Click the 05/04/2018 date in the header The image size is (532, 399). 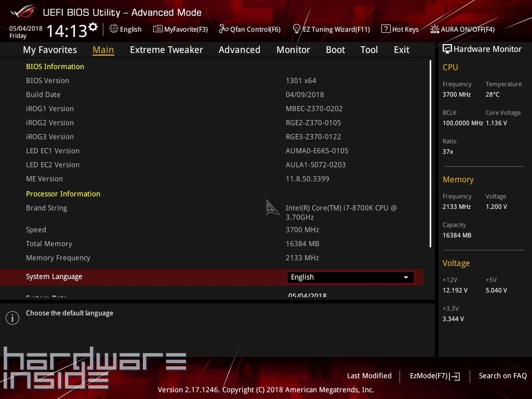[26, 28]
